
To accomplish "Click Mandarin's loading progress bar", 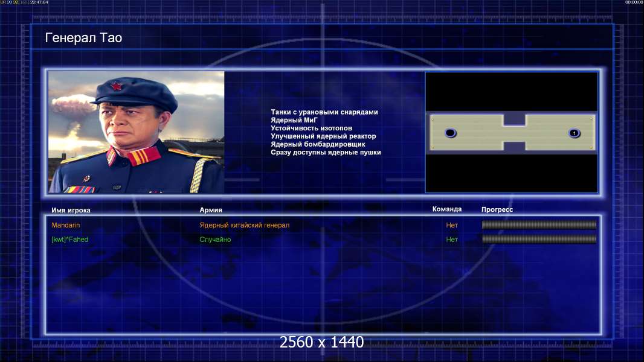I will (x=539, y=224).
